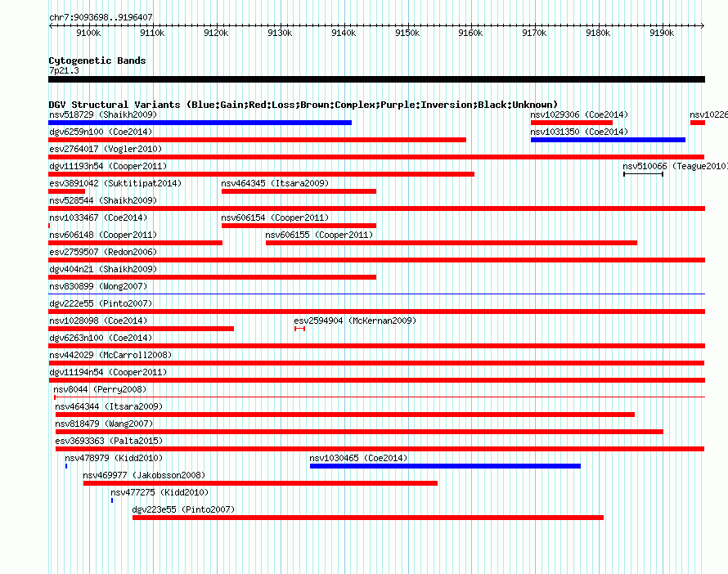Open the esv2759507 (Redon2006) variant label
Image resolution: width=728 pixels, height=574 pixels.
pyautogui.click(x=103, y=252)
